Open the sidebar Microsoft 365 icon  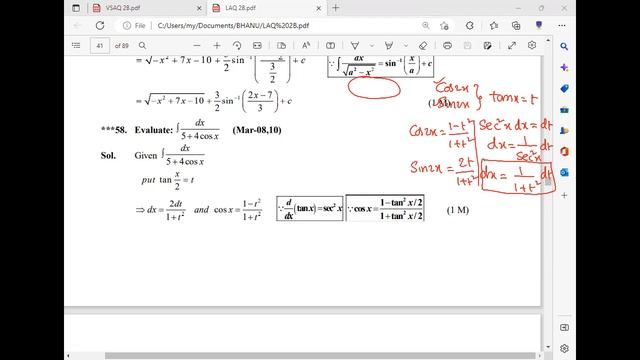tap(564, 151)
